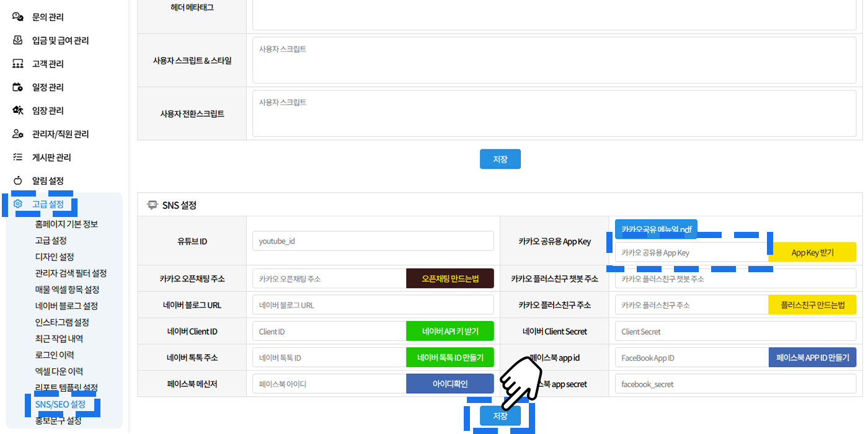The image size is (868, 434).
Task: Click the 입금 및 급여 관리 icon
Action: 18,40
